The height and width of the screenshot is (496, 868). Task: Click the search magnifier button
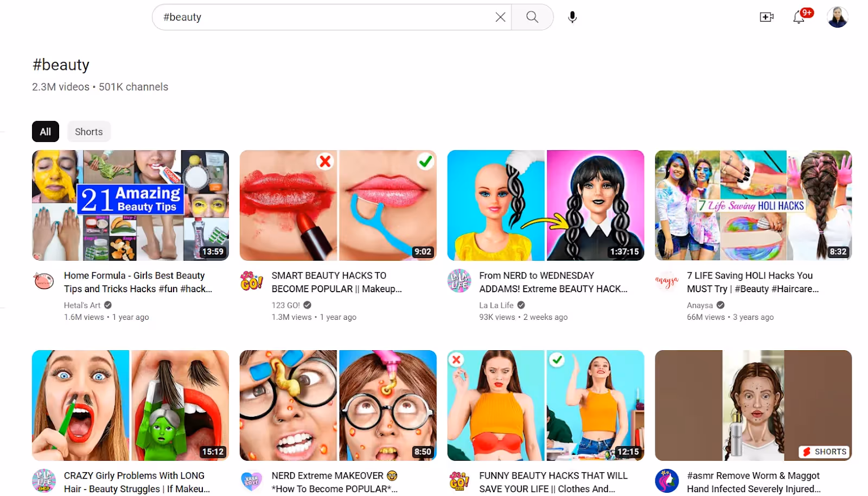pyautogui.click(x=532, y=17)
